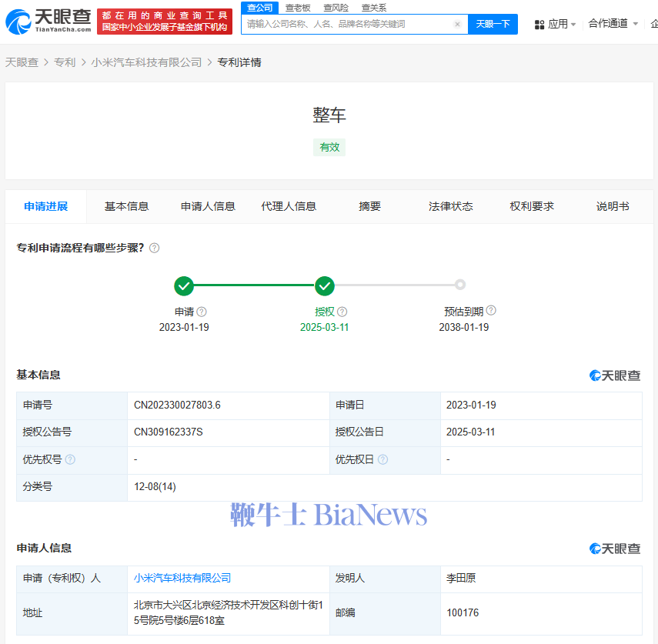
Task: Switch to the 摘要 tab
Action: click(369, 206)
